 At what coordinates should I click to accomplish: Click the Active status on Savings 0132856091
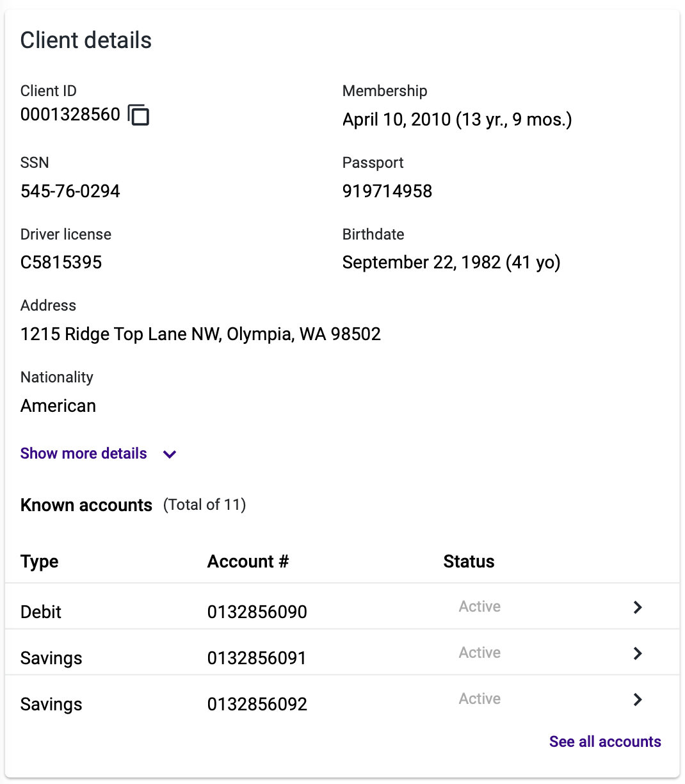point(479,653)
